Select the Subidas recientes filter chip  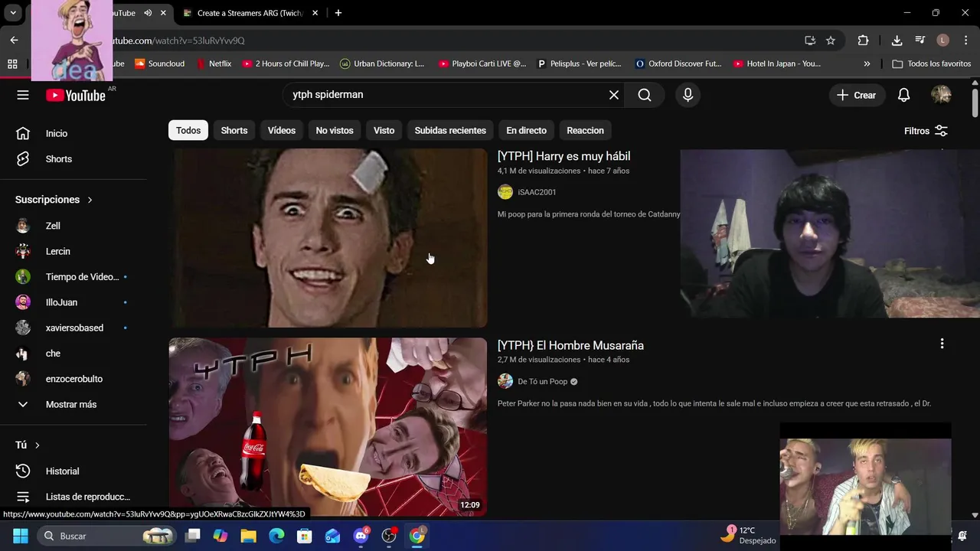pos(450,130)
